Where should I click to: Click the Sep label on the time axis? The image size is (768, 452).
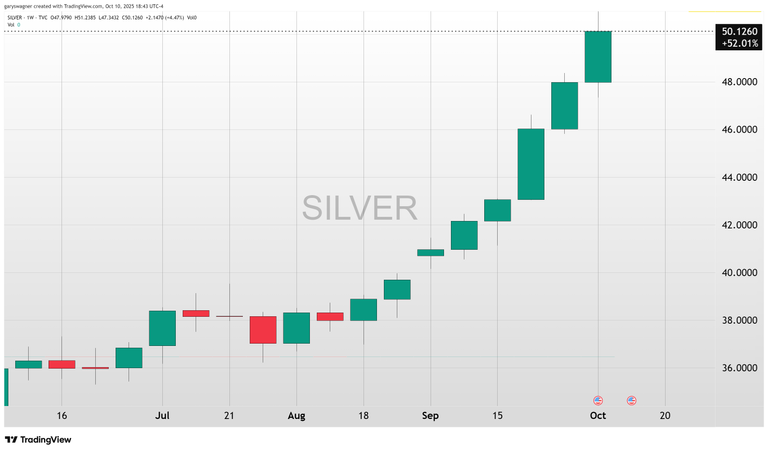point(430,415)
